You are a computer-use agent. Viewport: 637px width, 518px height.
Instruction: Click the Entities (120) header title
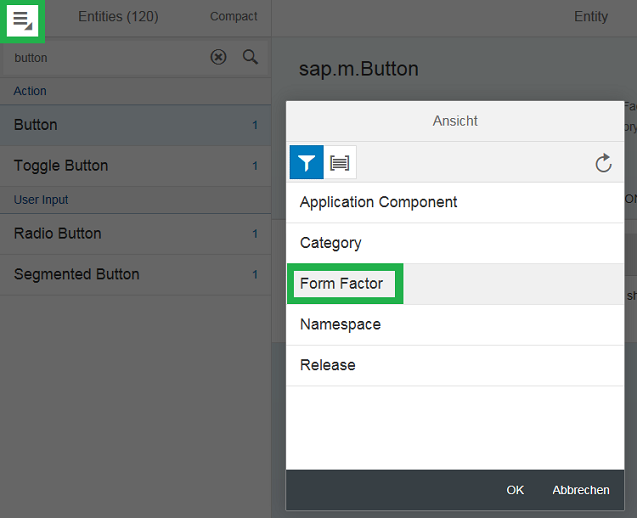click(118, 17)
